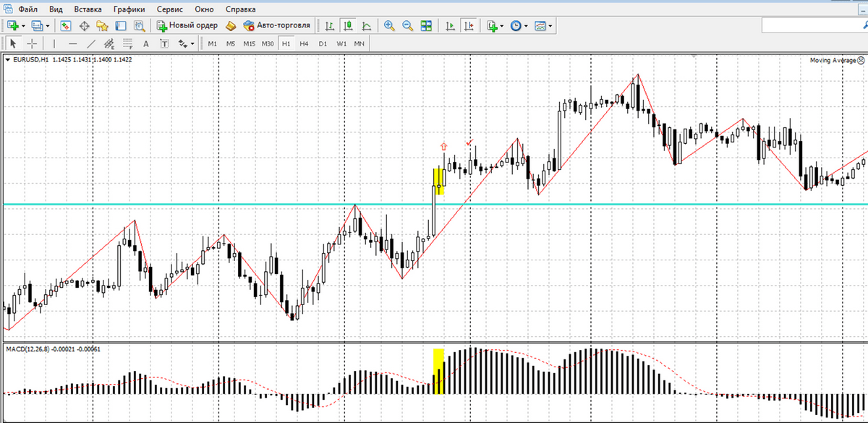The width and height of the screenshot is (868, 423).
Task: Toggle chart Auto Scroll
Action: tap(450, 25)
